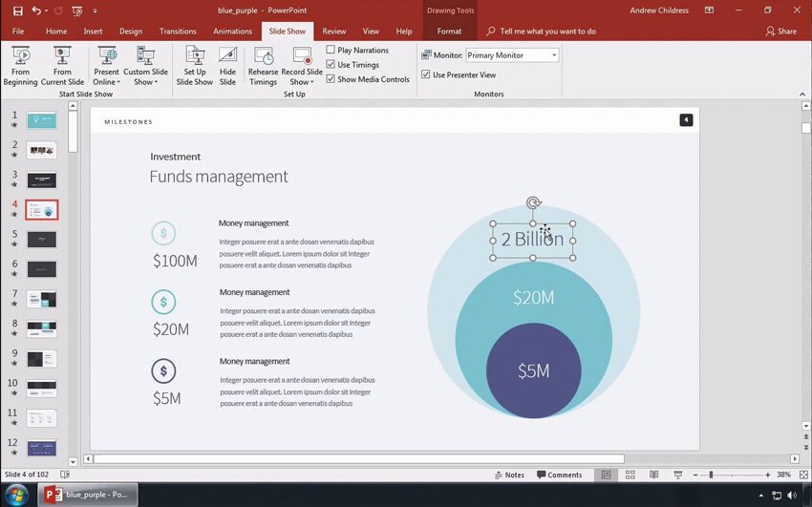Open Comments from the status bar
This screenshot has height=507, width=812.
(560, 475)
